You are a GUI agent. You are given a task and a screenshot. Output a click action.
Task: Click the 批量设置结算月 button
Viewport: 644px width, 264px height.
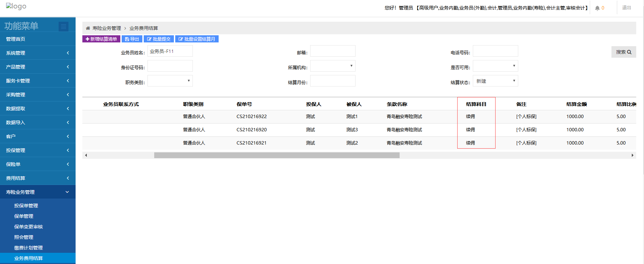coord(197,39)
